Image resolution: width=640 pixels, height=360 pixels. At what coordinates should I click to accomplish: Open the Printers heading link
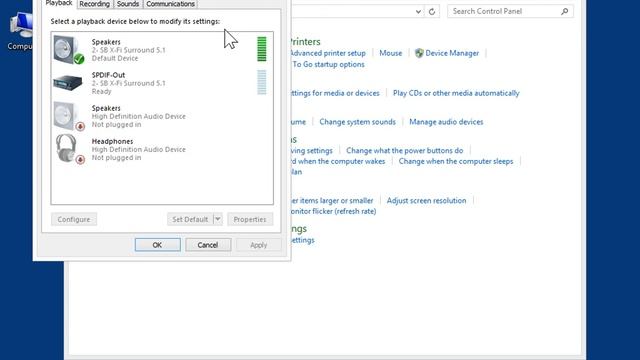(x=306, y=42)
